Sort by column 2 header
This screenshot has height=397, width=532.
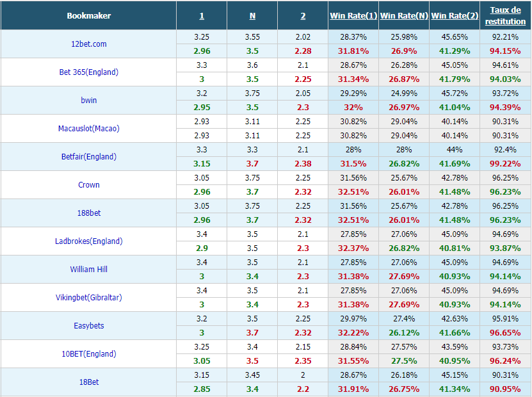303,16
